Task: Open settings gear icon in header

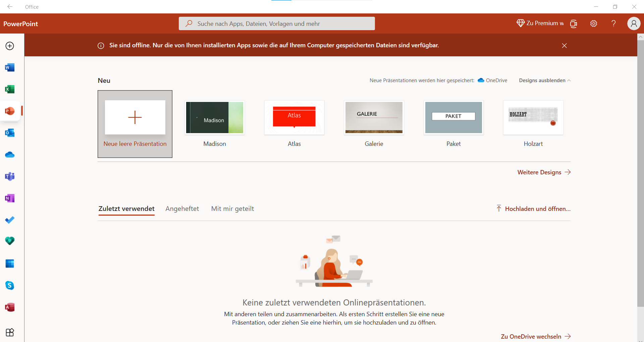Action: (594, 23)
